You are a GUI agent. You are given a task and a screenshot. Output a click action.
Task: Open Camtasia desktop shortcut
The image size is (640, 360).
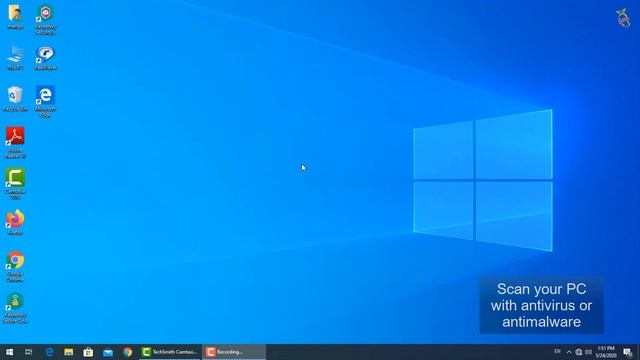coord(15,184)
